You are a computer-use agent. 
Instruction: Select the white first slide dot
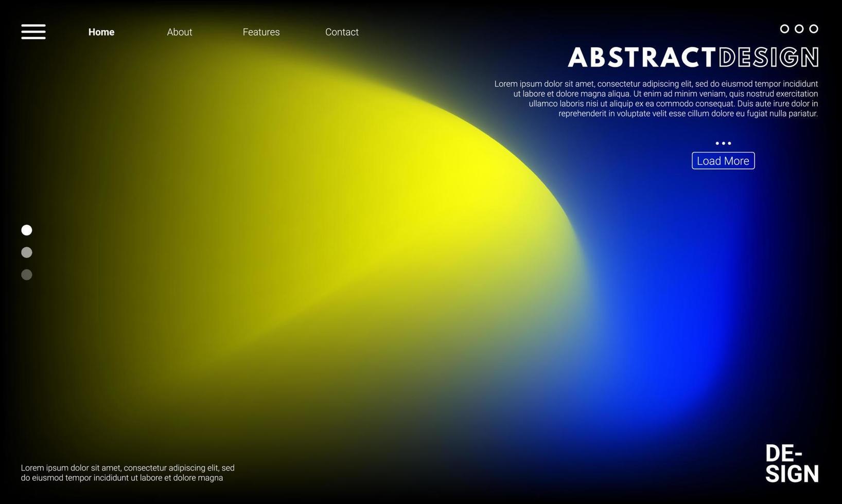tap(27, 230)
